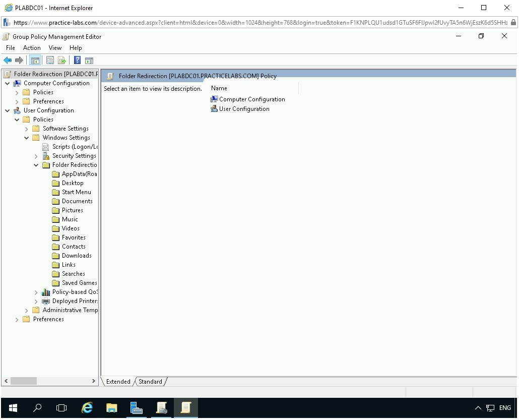Select the Contacts folder in the tree
Viewport: 519px width, 420px height.
(x=74, y=247)
